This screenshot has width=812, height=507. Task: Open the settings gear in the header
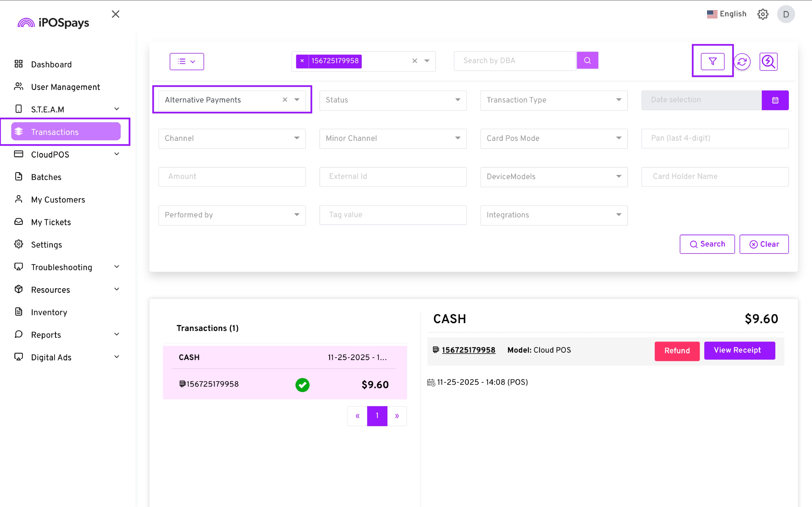[x=763, y=14]
